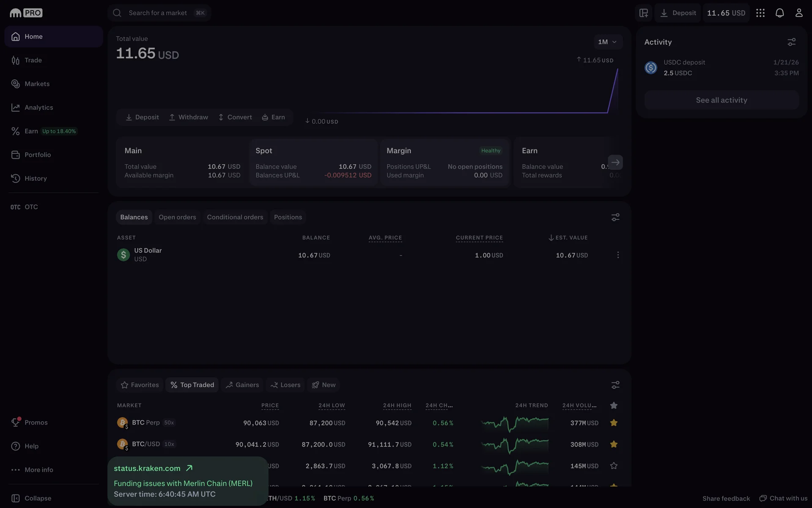Switch to Open orders tab
The width and height of the screenshot is (812, 508).
coord(177,217)
